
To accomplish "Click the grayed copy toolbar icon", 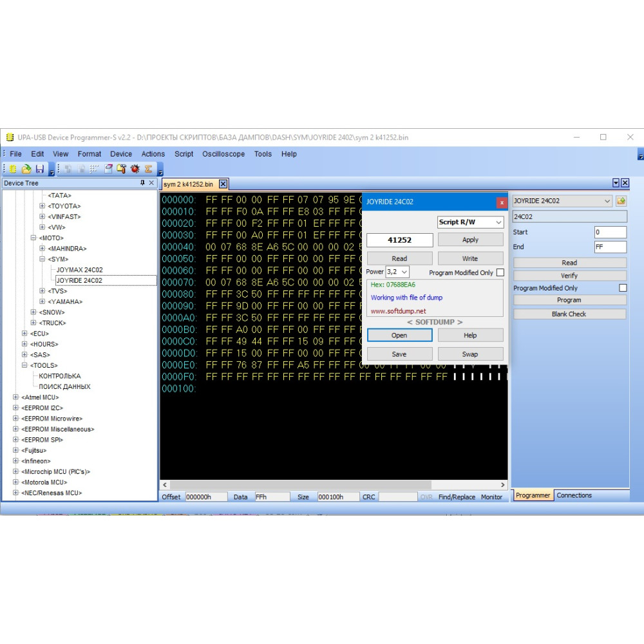I will (68, 169).
